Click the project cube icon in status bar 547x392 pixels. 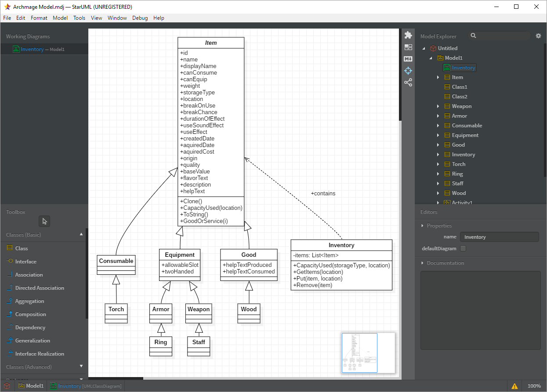pyautogui.click(x=7, y=386)
